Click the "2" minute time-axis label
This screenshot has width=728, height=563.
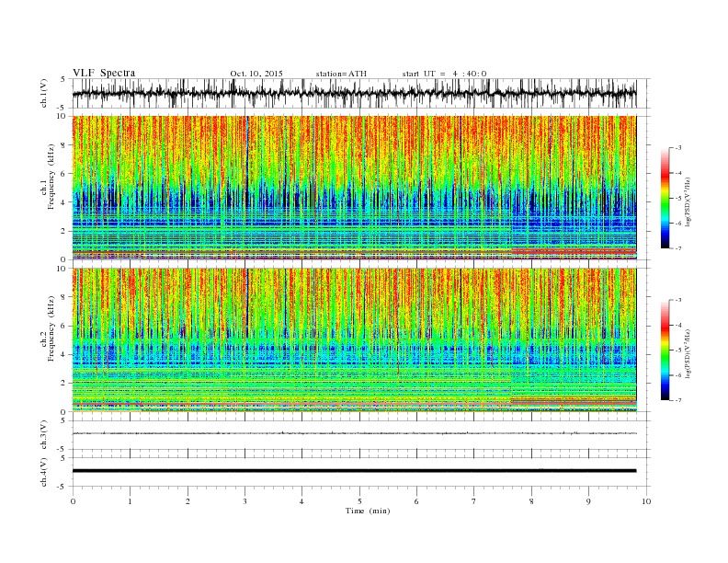[188, 501]
